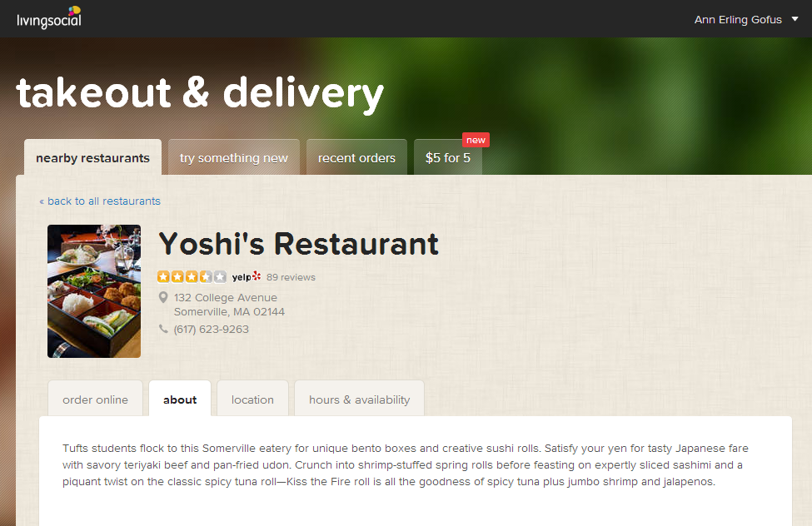Click the LivingSocial logo
Screen dimensions: 812x526
[49, 17]
